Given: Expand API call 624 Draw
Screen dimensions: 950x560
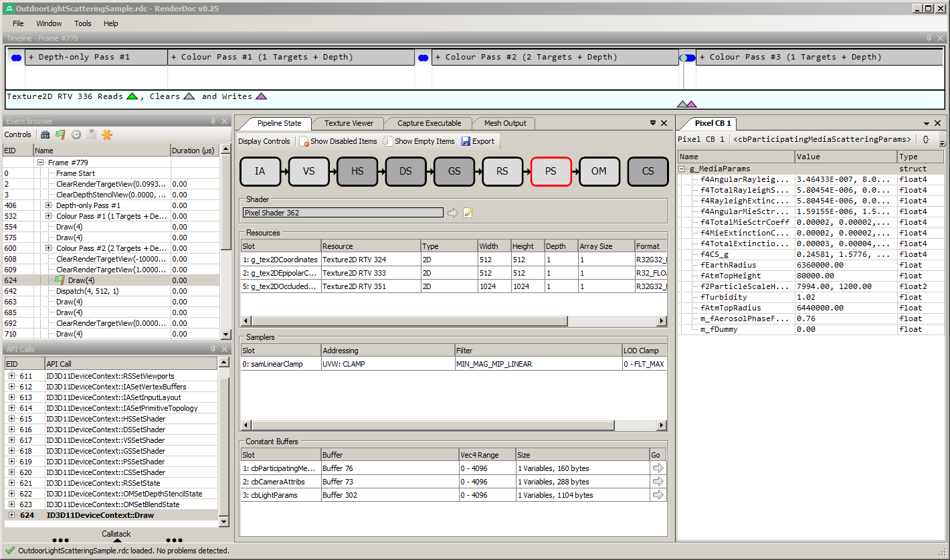Looking at the screenshot, I should [11, 515].
